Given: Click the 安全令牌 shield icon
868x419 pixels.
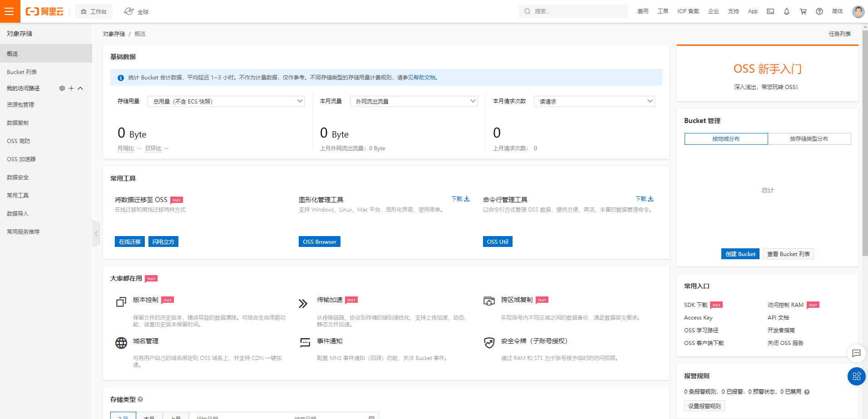Looking at the screenshot, I should 489,343.
